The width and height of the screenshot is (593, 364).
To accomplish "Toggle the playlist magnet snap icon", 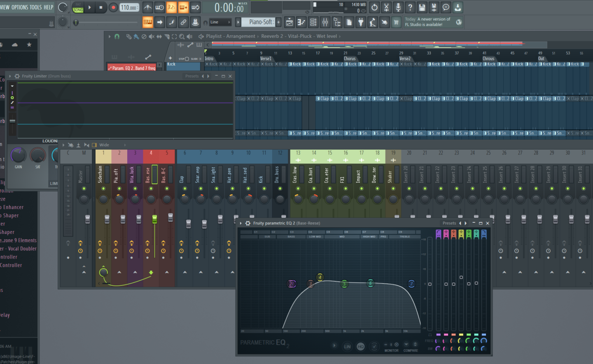I will (117, 36).
